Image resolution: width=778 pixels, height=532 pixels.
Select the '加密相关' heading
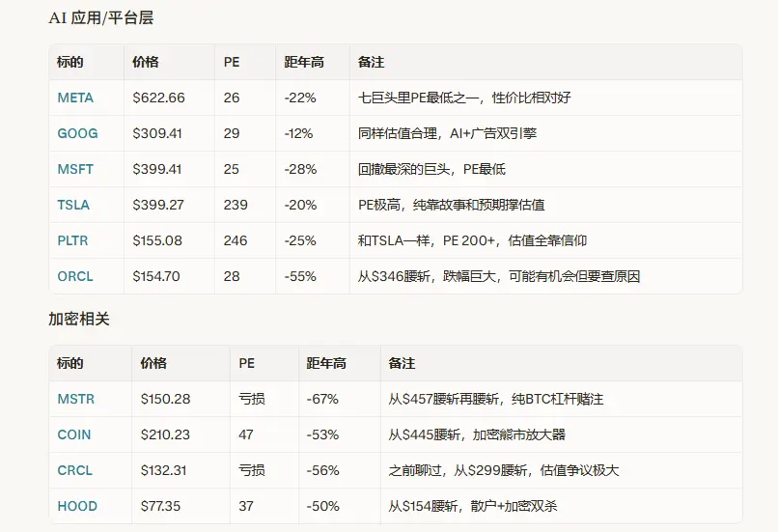click(79, 319)
